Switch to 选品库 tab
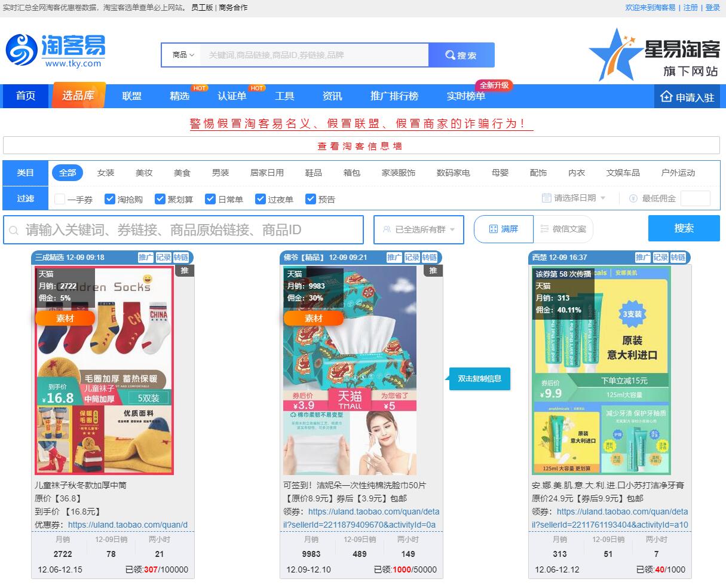 click(78, 96)
